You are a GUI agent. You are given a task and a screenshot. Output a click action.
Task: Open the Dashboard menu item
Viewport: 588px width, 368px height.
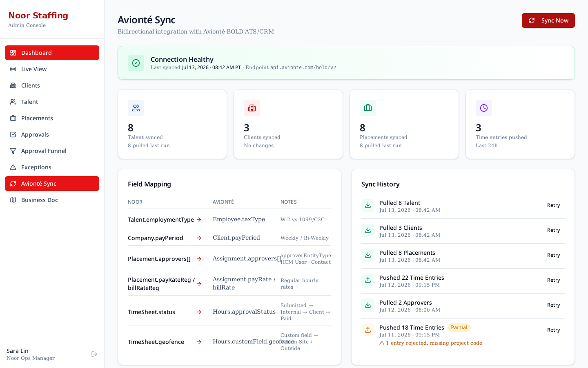[52, 53]
